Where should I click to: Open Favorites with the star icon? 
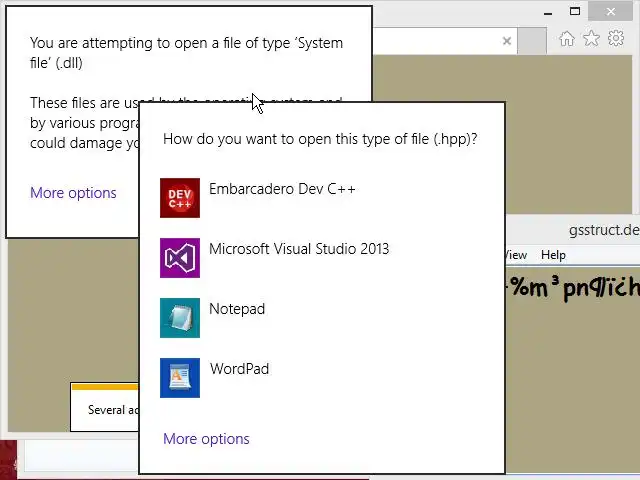(591, 39)
